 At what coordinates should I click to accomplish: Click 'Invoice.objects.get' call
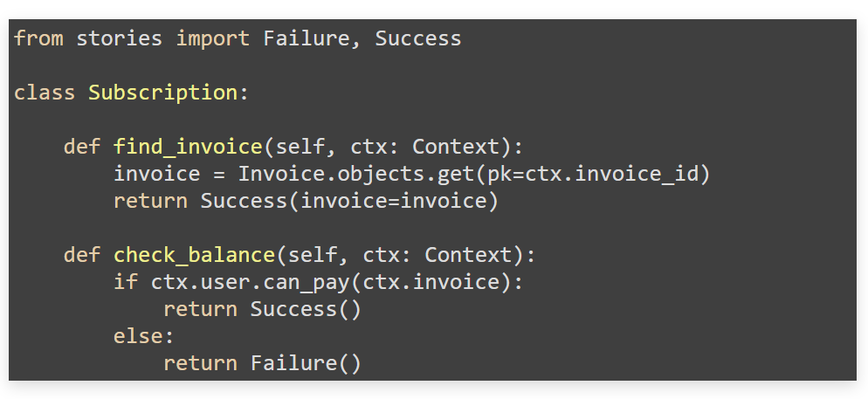tap(355, 174)
